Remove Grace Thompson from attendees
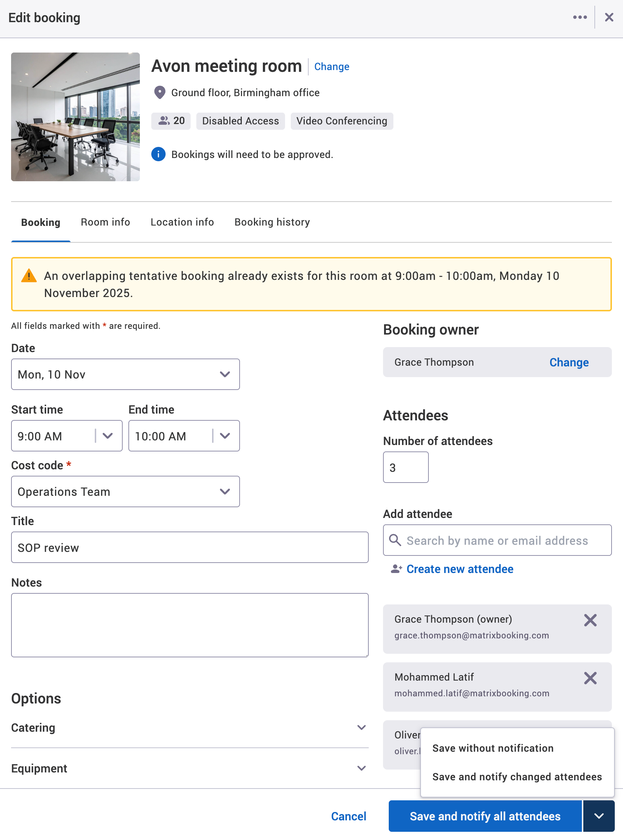Screen dimensions: 623x840 (x=590, y=620)
